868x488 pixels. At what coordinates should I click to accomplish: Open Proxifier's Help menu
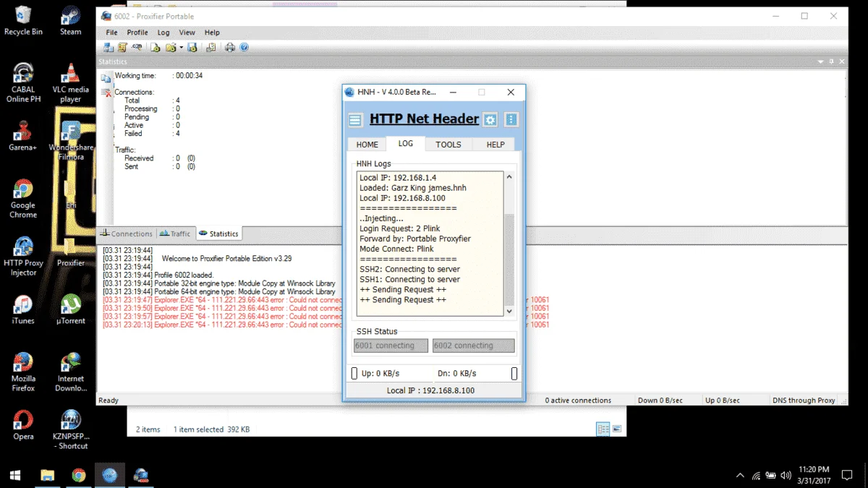pos(212,33)
